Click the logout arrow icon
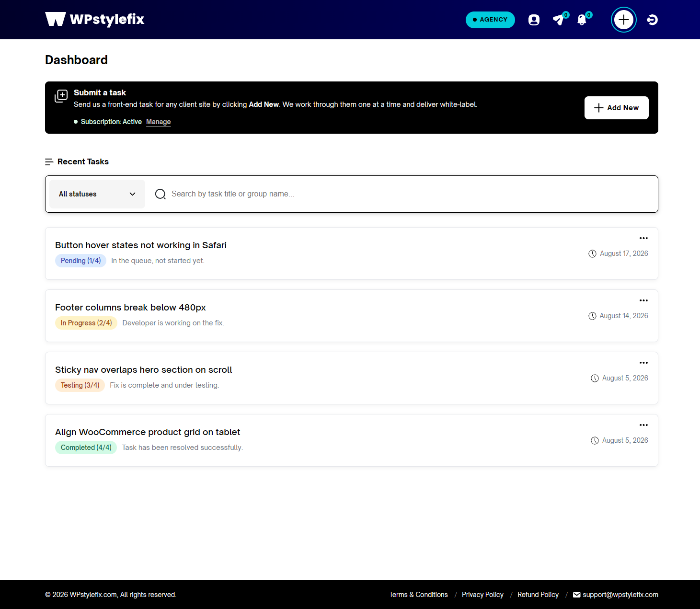The height and width of the screenshot is (609, 700). pos(652,20)
